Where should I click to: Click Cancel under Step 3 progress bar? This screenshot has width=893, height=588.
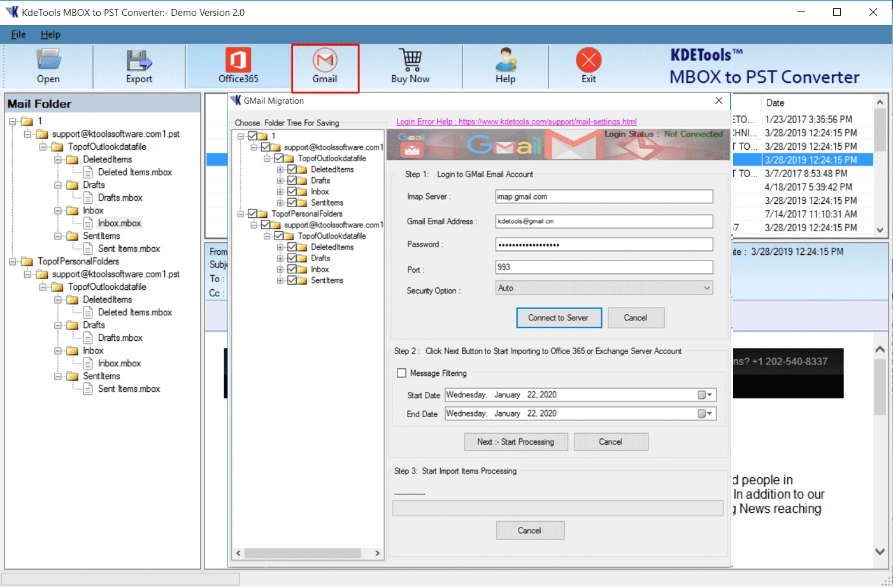[x=530, y=530]
